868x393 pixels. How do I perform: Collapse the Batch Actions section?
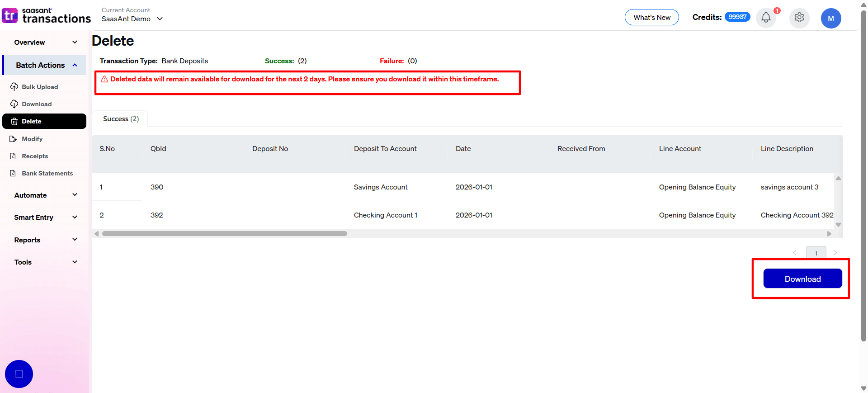pos(45,65)
